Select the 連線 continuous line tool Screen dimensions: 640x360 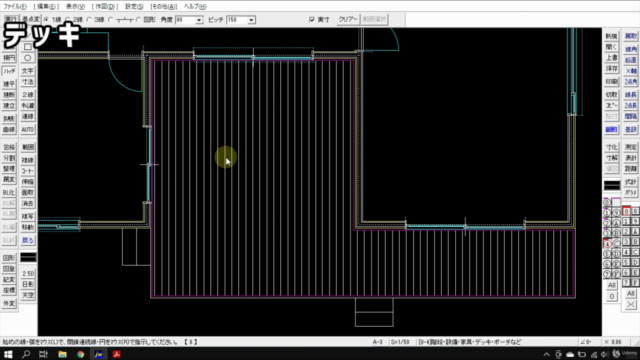[28, 117]
